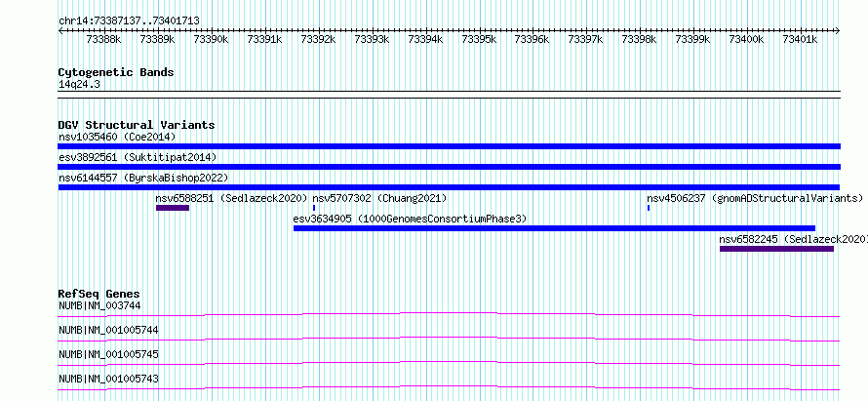Click the 73393k ruler tick label
Screen dimensions: 868x401
click(372, 39)
